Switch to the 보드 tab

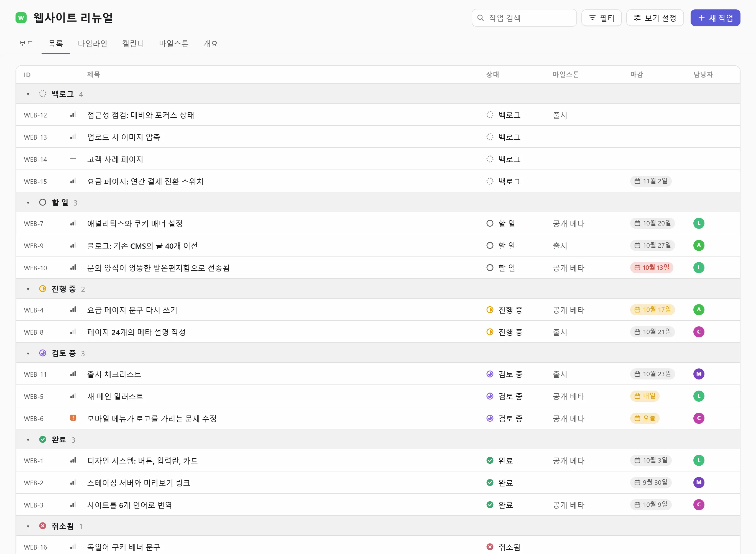coord(26,43)
